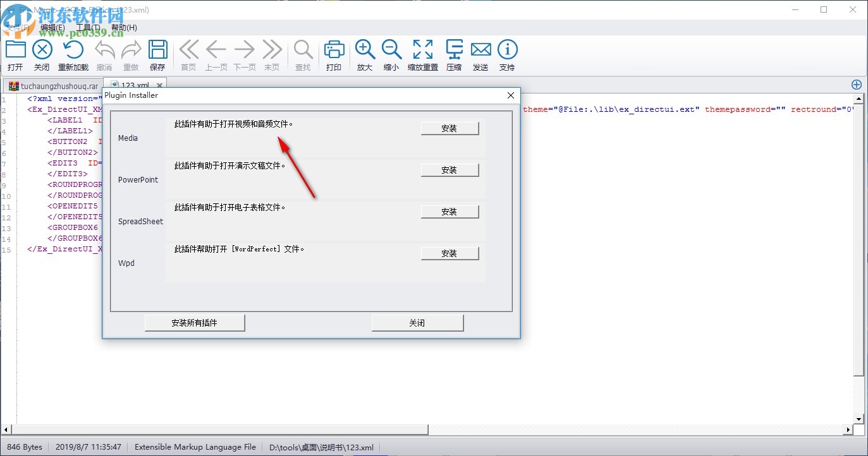The image size is (868, 456).
Task: Zoom out using the 缩小 icon
Action: pos(391,50)
